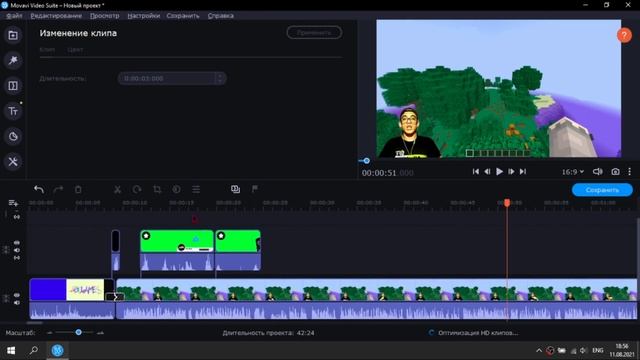Open the Import media panel
640x360 pixels.
13,35
